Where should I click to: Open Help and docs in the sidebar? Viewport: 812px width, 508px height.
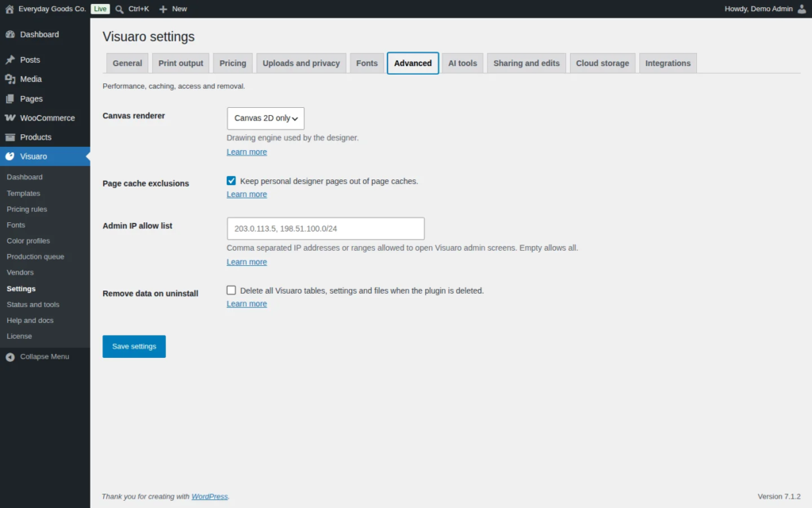click(x=30, y=321)
